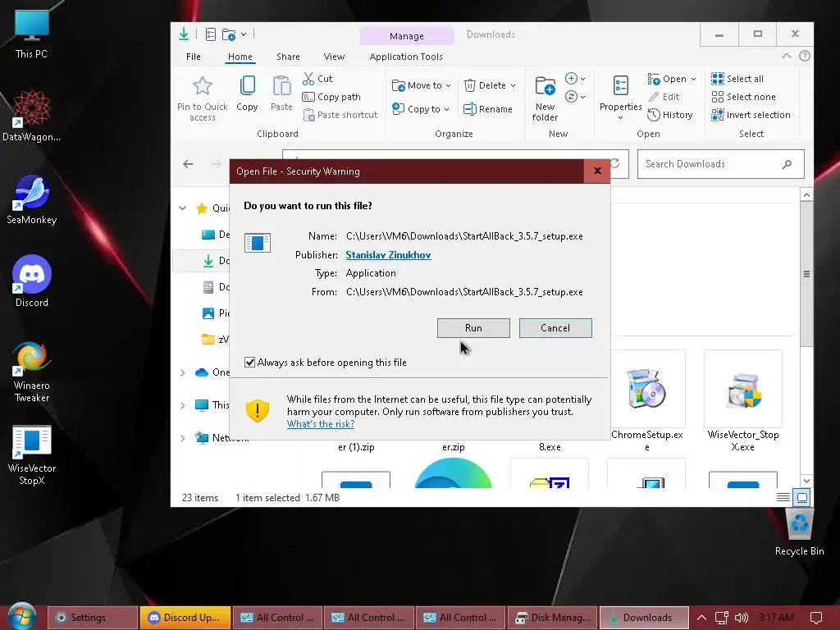Select the This PC desktop icon
The image size is (840, 630).
coord(31,34)
